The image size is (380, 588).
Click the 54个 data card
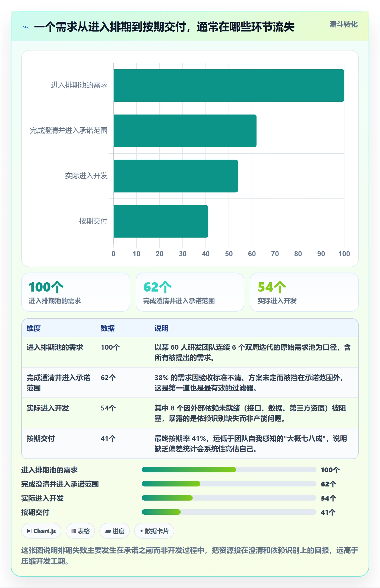[304, 292]
